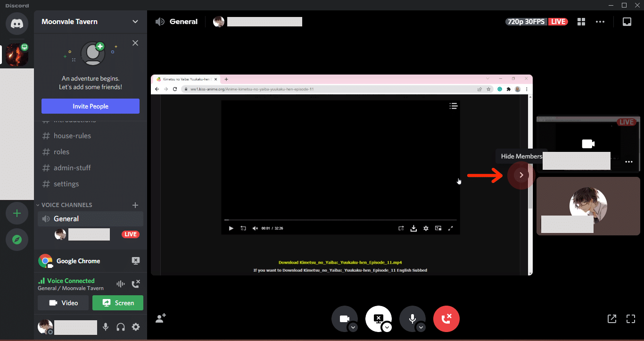Screen dimensions: 644x341
Task: Click the green Screen share button
Action: point(118,303)
